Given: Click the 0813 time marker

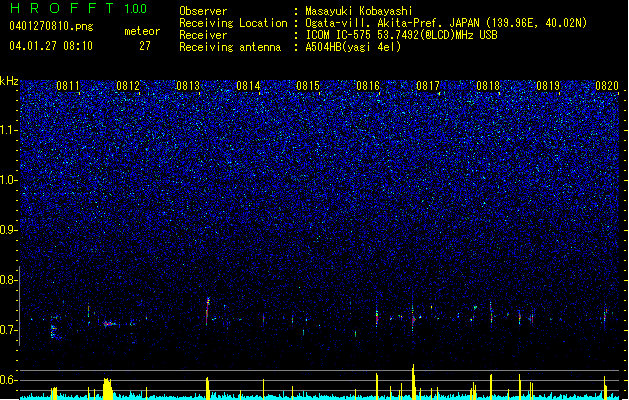Looking at the screenshot, I should (x=188, y=86).
